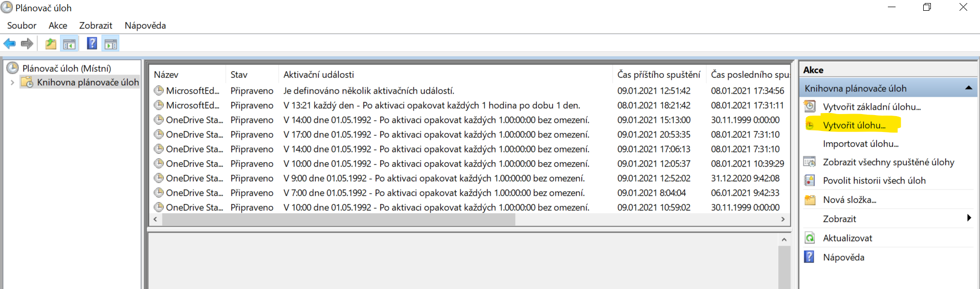Click the forward arrow toolbar icon
Image resolution: width=980 pixels, height=289 pixels.
point(27,44)
